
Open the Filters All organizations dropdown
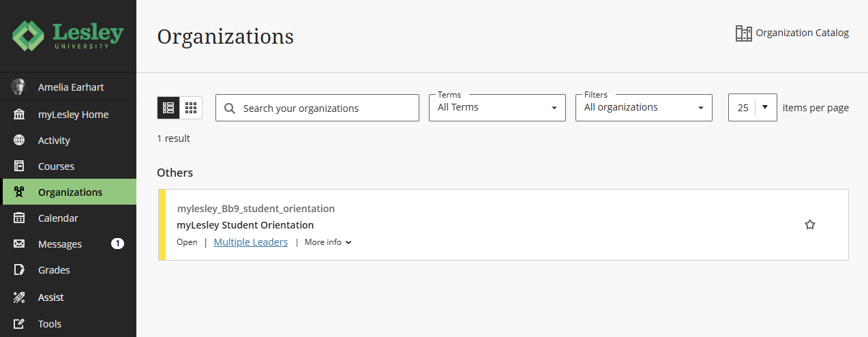coord(644,108)
